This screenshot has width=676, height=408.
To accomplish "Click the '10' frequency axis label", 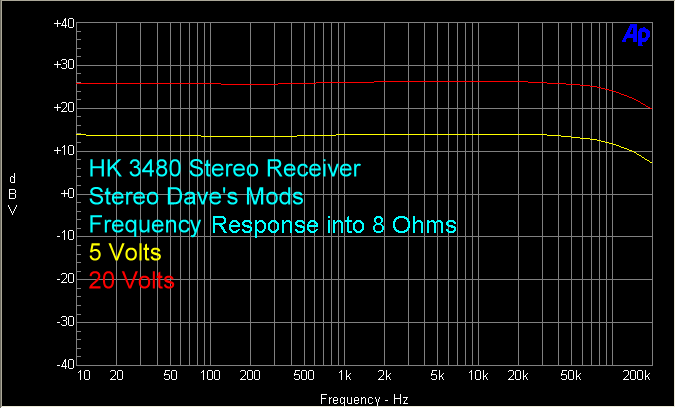I will [x=84, y=376].
